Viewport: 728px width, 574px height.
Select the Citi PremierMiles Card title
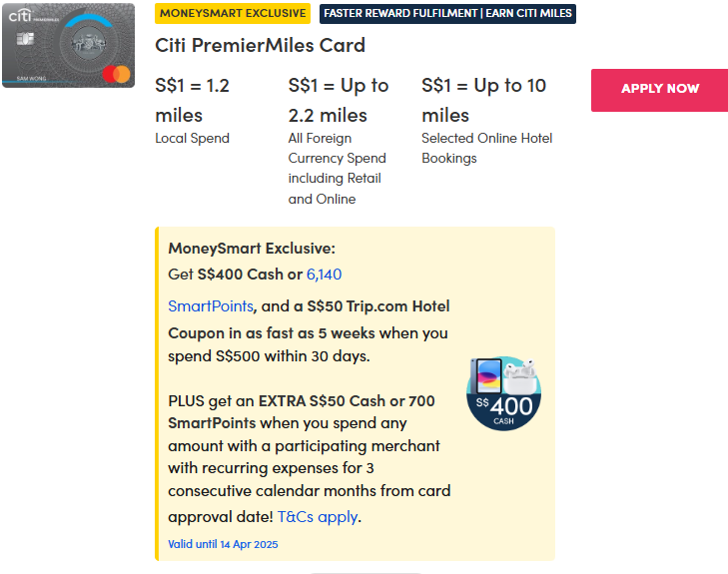[x=261, y=45]
